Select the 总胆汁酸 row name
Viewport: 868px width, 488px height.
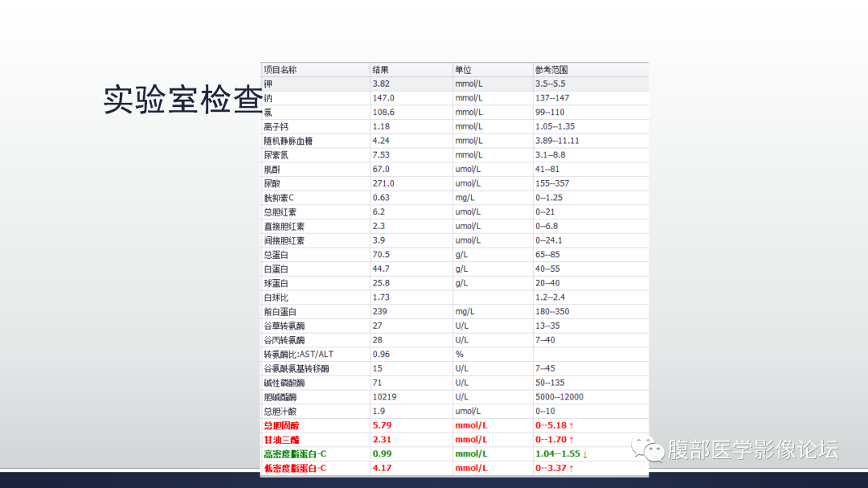[x=280, y=412]
